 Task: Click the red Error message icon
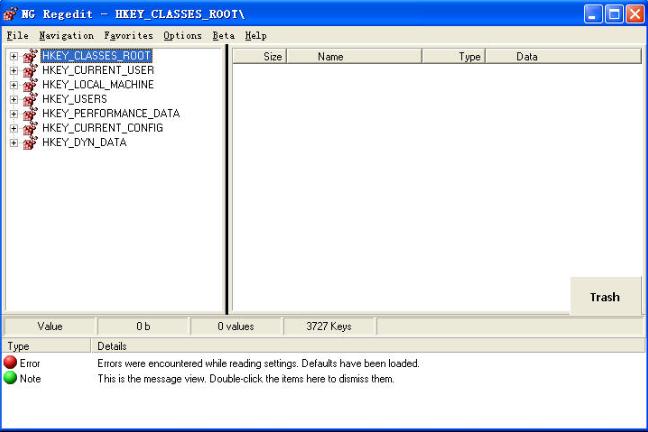point(10,363)
